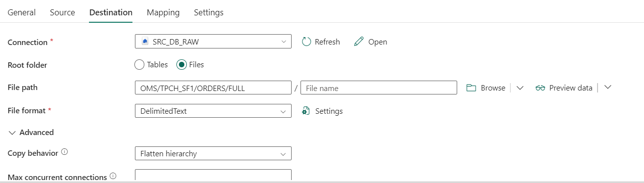
Task: Collapse the Advanced section
Action: click(x=12, y=133)
